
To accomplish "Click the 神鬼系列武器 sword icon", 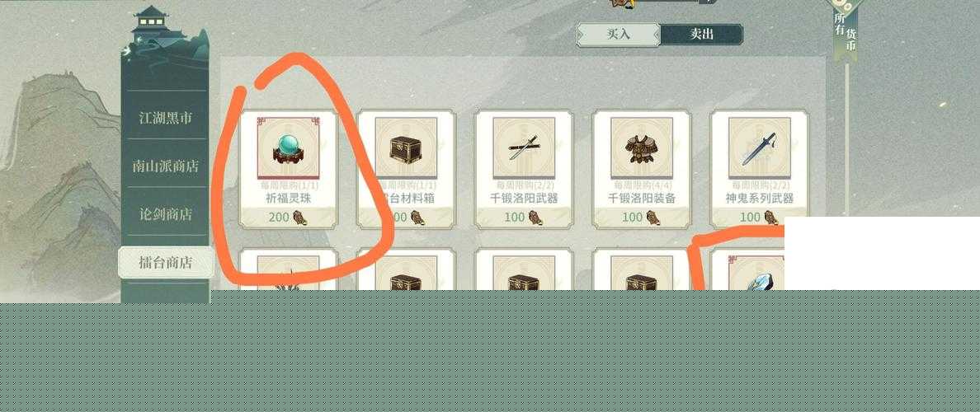I will (760, 148).
